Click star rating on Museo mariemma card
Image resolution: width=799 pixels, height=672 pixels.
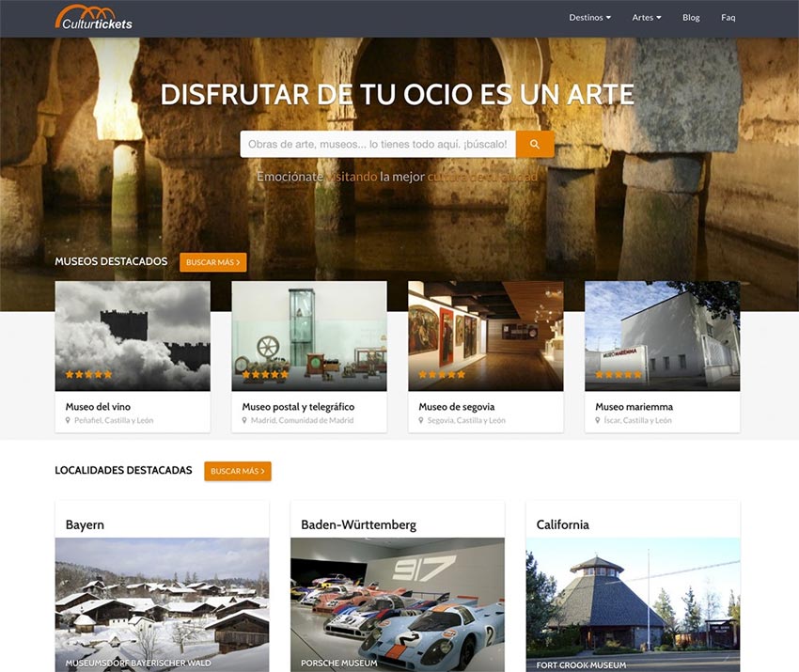tap(619, 374)
